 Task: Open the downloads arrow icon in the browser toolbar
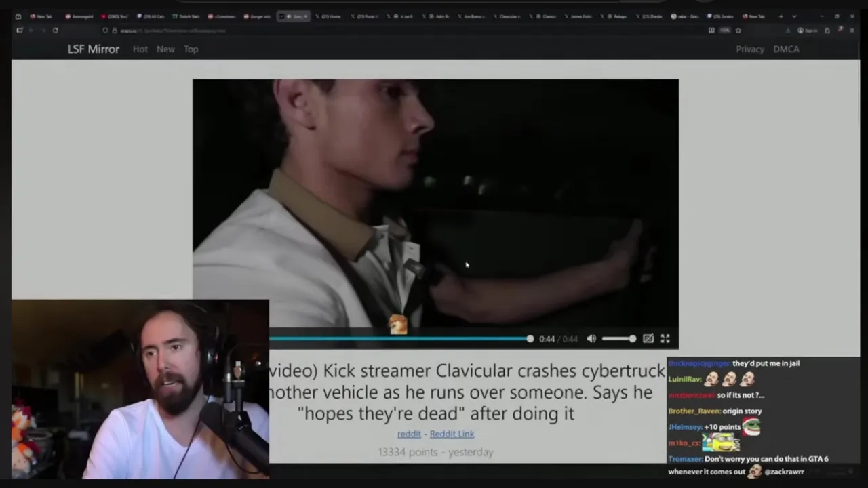pyautogui.click(x=787, y=30)
